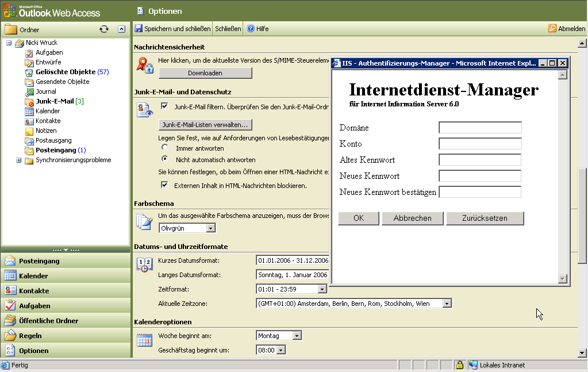Click the Konto input field
The width and height of the screenshot is (588, 372).
480,144
